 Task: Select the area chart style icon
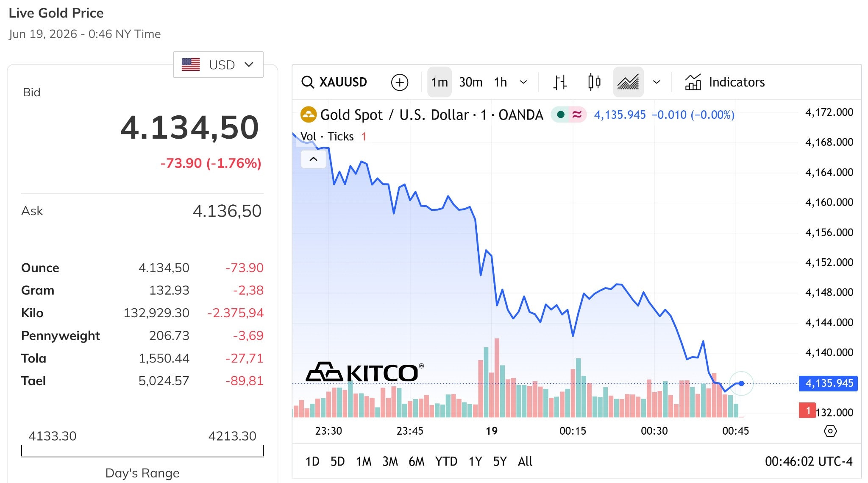tap(628, 82)
